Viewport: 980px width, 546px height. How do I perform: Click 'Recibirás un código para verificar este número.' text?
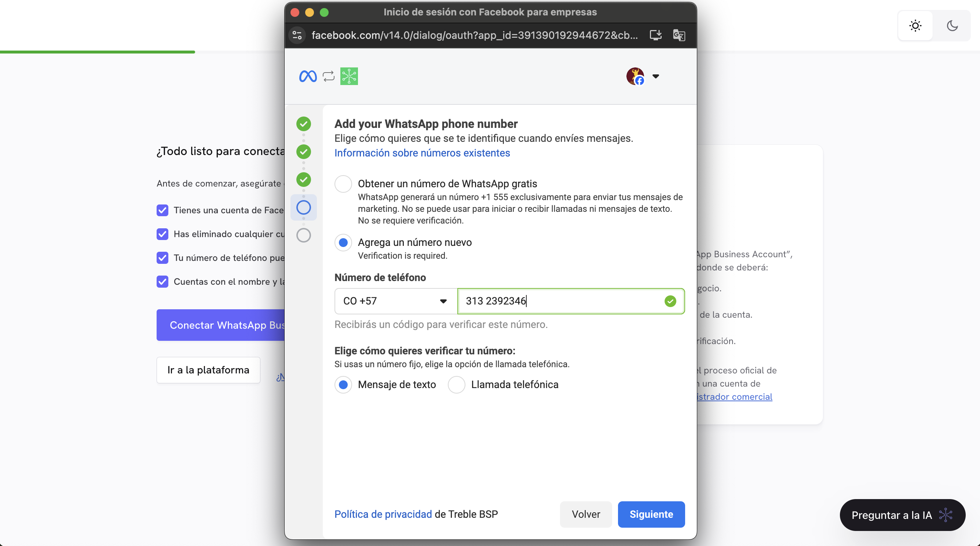pos(441,325)
